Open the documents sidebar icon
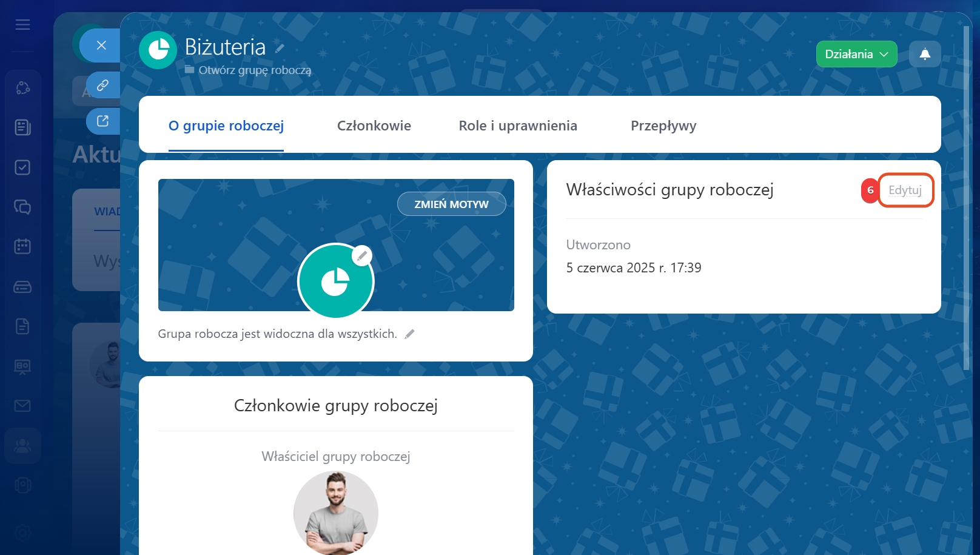The width and height of the screenshot is (980, 555). (x=22, y=326)
